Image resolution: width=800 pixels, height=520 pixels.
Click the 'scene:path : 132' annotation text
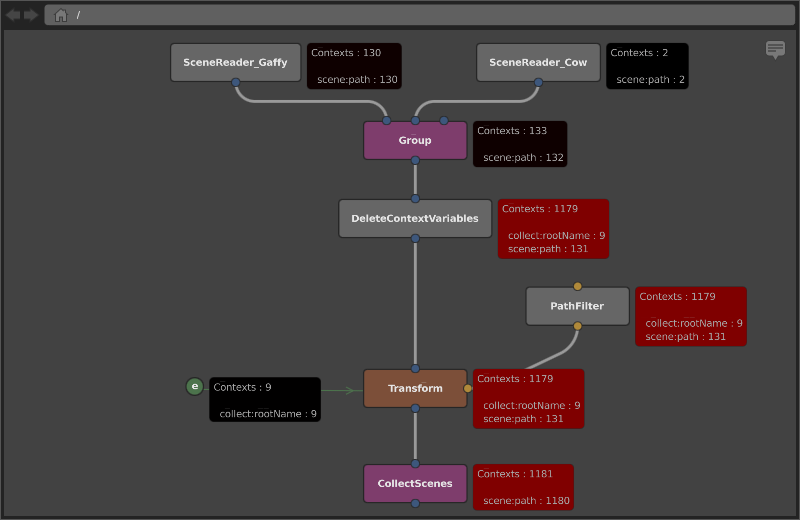(523, 158)
